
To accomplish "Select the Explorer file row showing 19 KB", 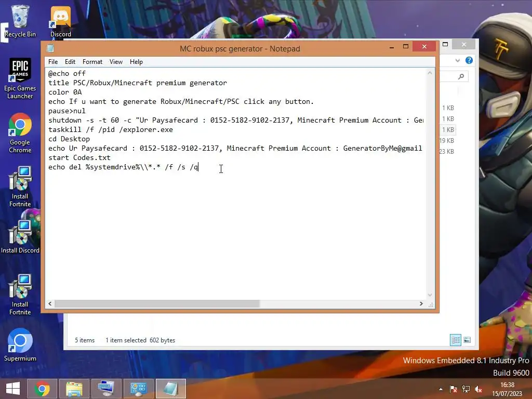I will pos(447,140).
